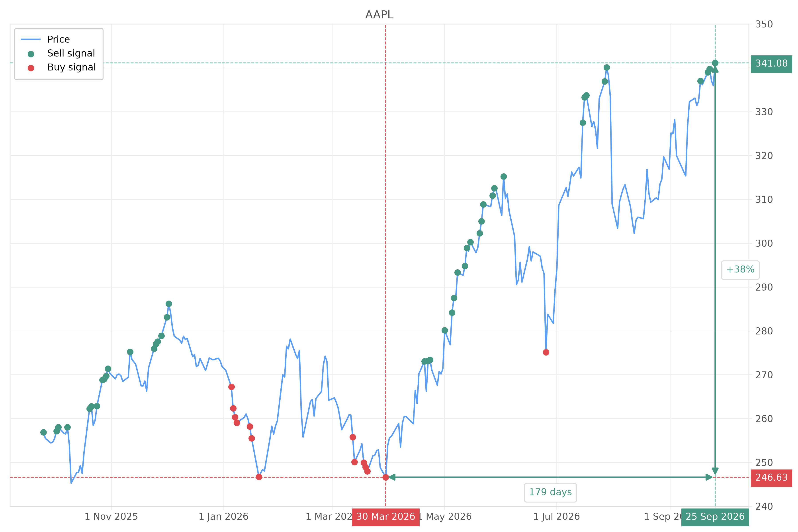The image size is (798, 532).
Task: Click the AAPL chart title
Action: (379, 15)
